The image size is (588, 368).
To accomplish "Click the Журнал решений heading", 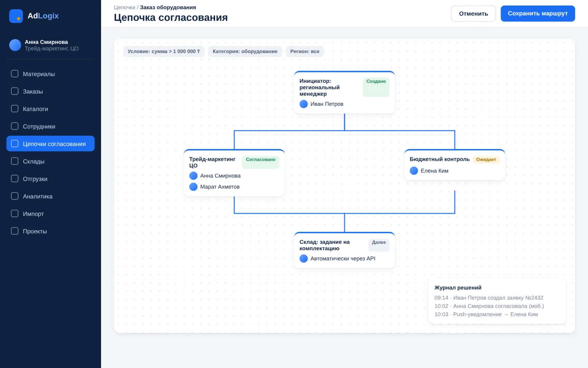I will (458, 288).
